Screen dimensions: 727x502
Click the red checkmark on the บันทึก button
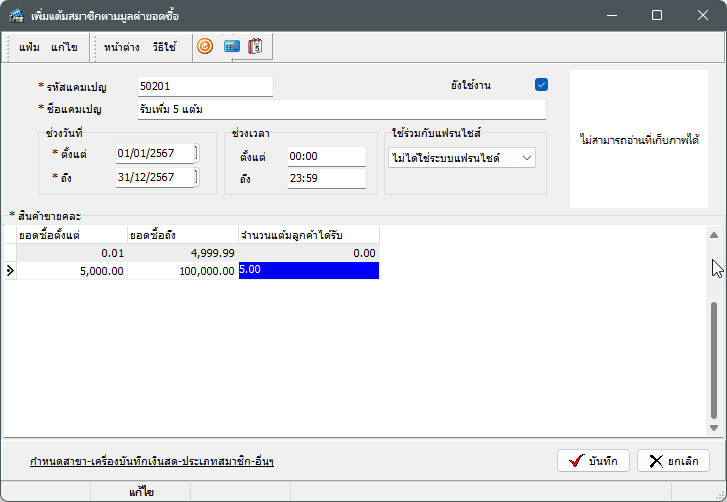(x=575, y=461)
